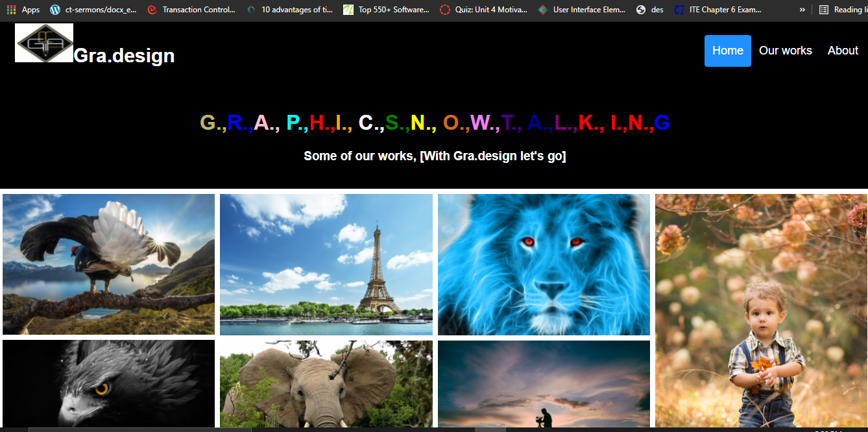Expand the hidden bookmarks overflow chevron
The image size is (868, 432).
pos(802,10)
